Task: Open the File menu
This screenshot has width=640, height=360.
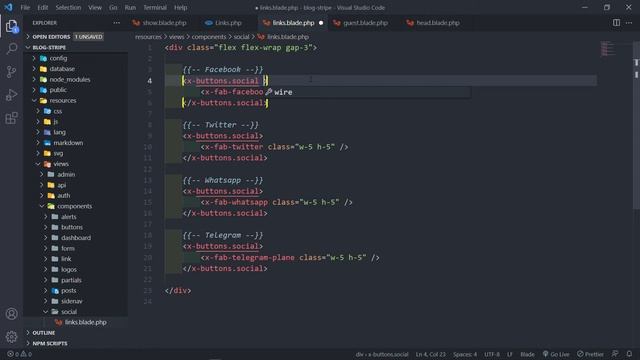Action: point(25,7)
